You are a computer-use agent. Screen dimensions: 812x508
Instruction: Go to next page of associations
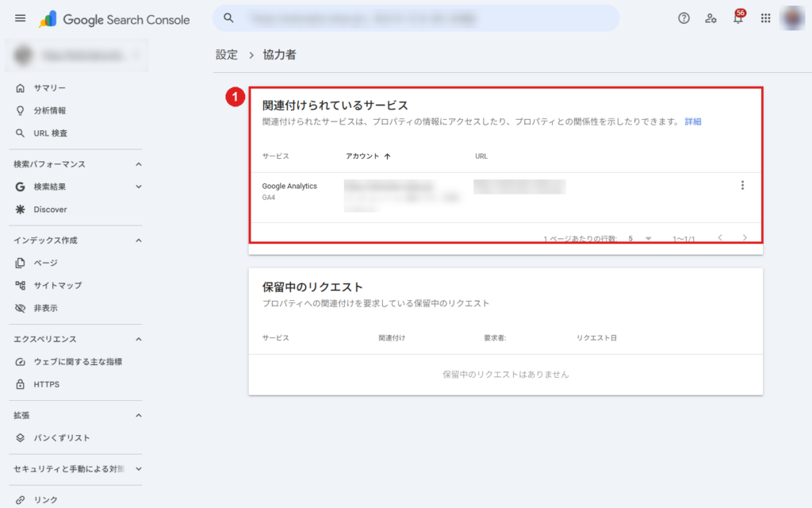point(745,238)
